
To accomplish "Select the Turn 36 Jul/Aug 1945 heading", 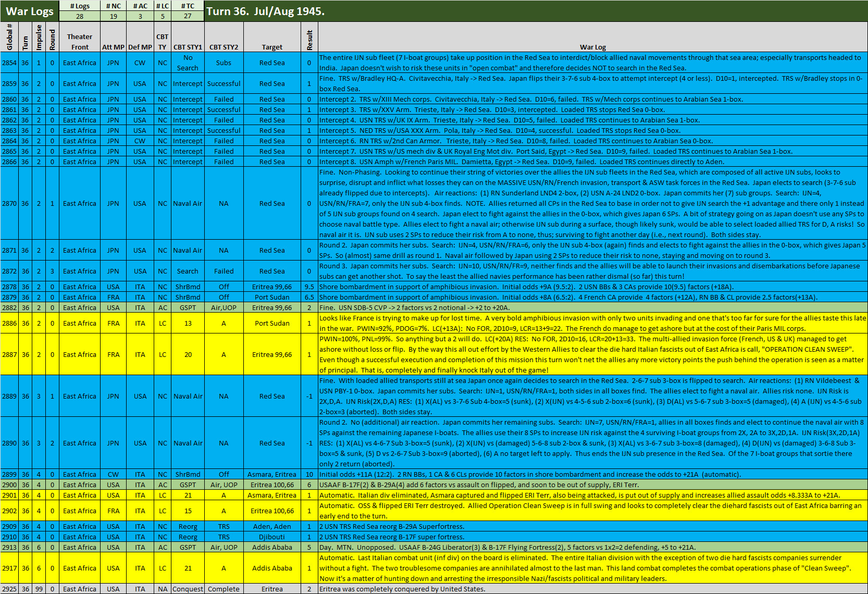I will point(265,11).
